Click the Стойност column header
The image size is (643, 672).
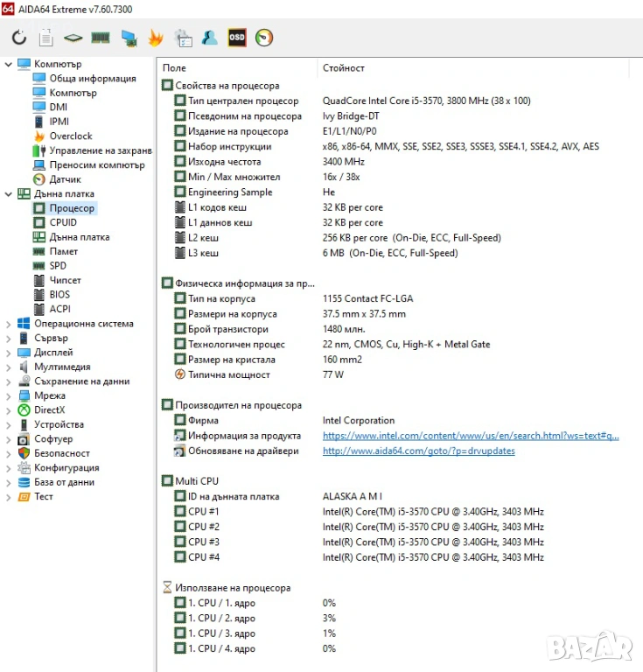344,68
